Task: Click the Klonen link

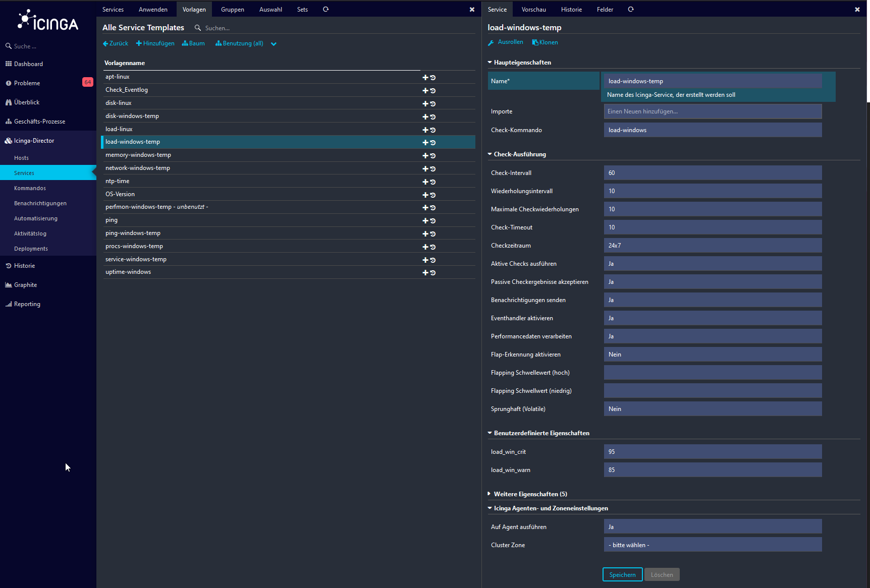Action: (545, 42)
